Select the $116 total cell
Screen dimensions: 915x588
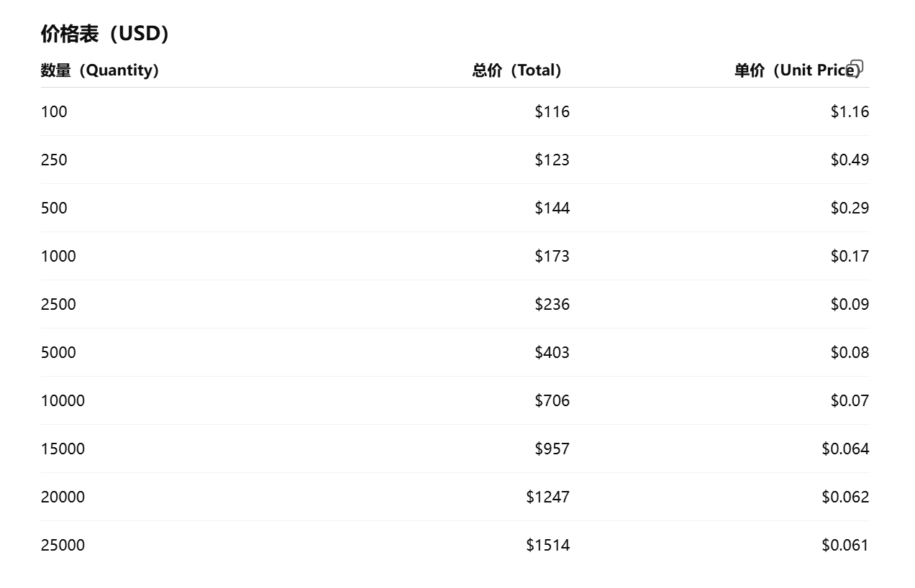click(x=552, y=111)
